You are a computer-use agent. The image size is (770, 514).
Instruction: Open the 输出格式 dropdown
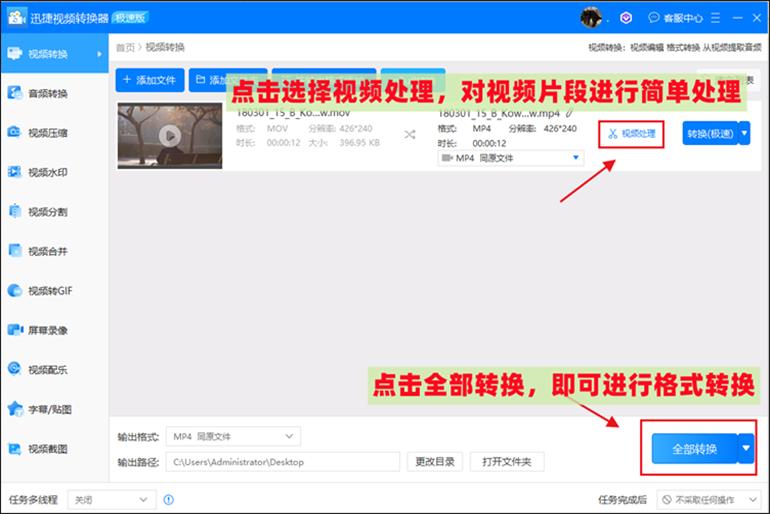[x=233, y=436]
